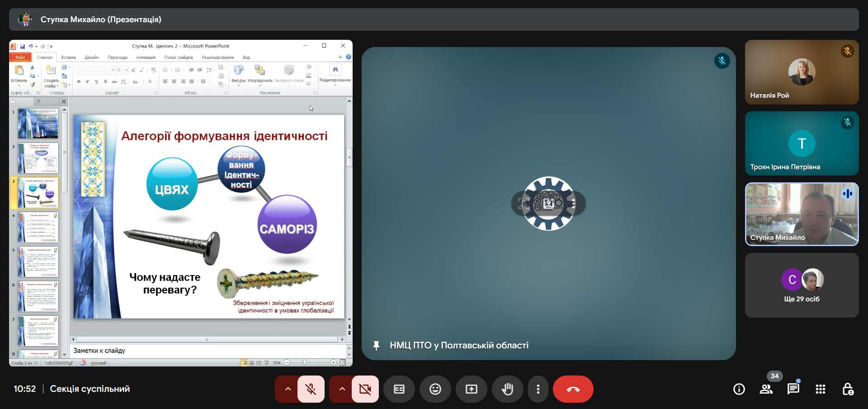Toggle the disabled camera button
Image resolution: width=868 pixels, height=409 pixels.
point(365,389)
